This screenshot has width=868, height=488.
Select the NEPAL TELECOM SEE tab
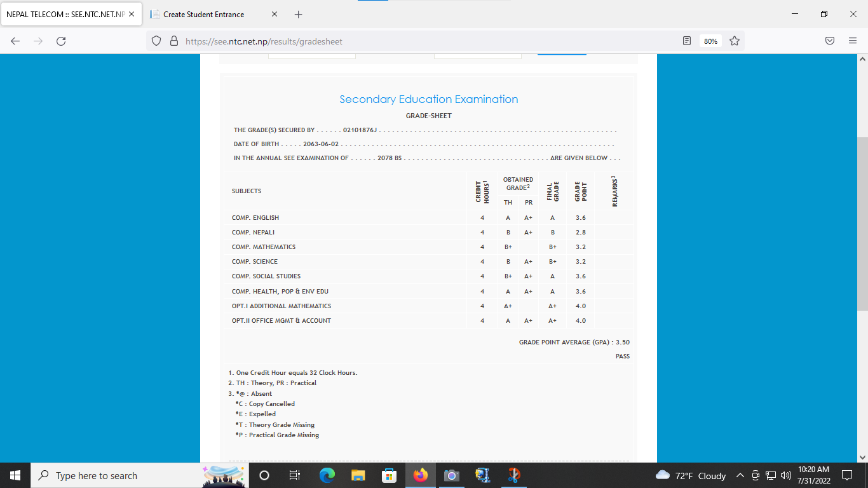65,14
